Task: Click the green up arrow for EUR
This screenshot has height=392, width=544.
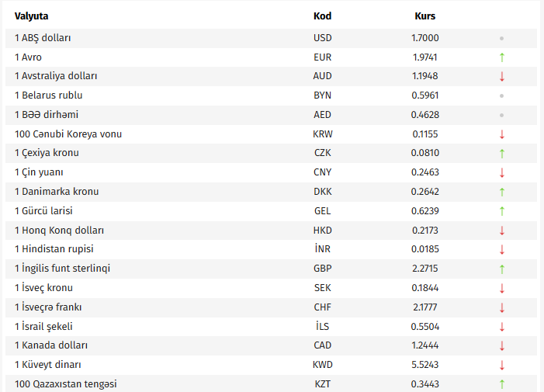Action: click(502, 57)
